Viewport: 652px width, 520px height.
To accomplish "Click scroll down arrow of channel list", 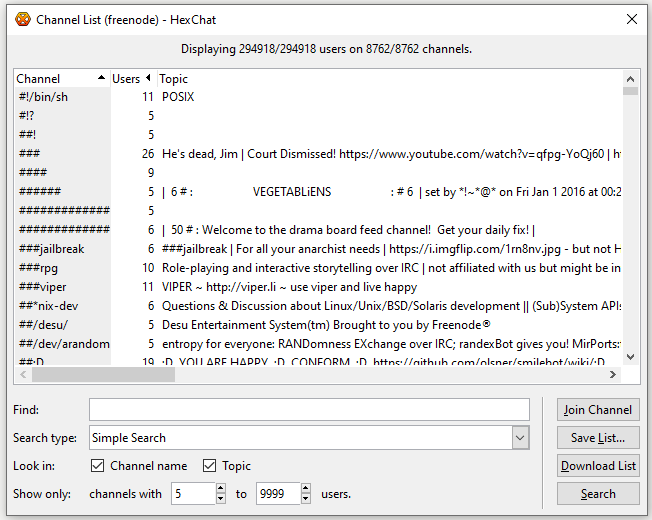I will tap(630, 357).
